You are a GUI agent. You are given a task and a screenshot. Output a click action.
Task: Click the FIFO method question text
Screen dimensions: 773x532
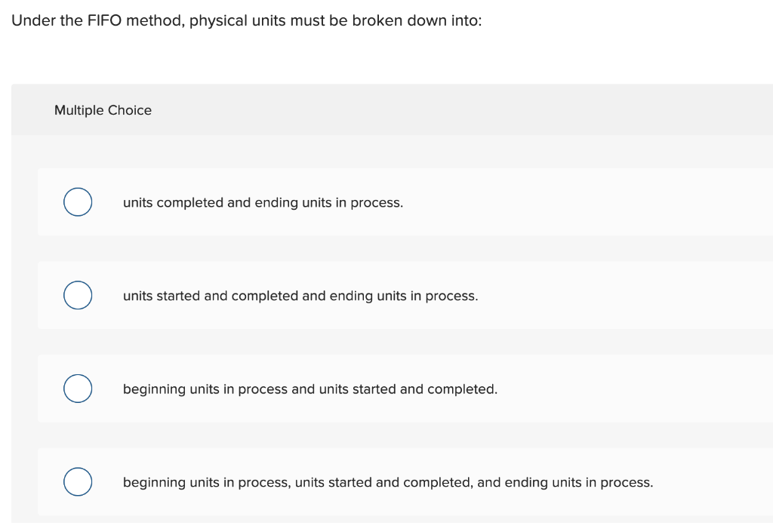click(x=246, y=20)
